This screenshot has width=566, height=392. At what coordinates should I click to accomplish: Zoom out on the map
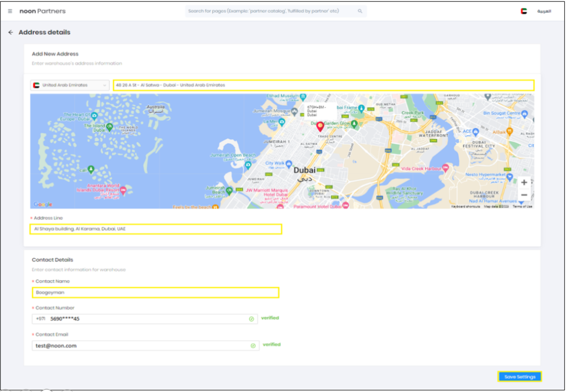[x=524, y=195]
